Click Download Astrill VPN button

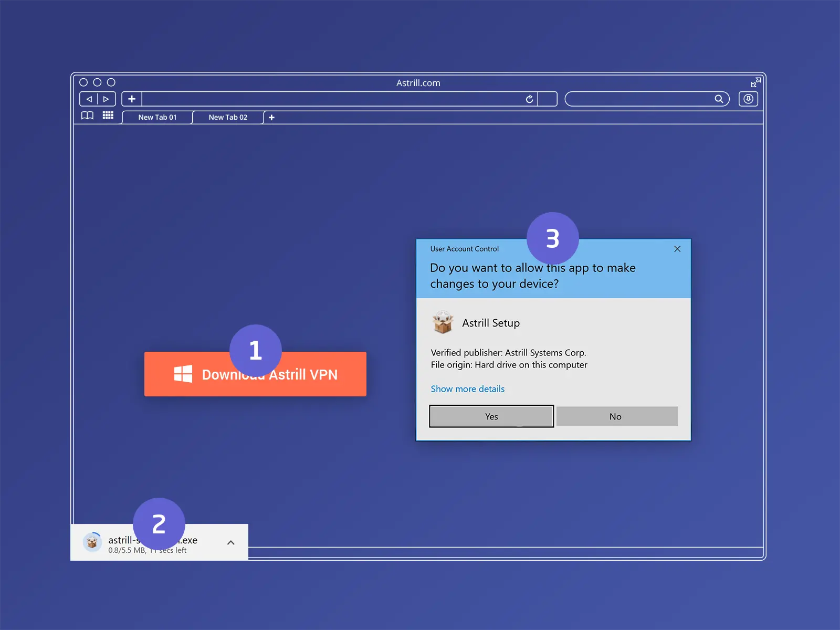255,374
